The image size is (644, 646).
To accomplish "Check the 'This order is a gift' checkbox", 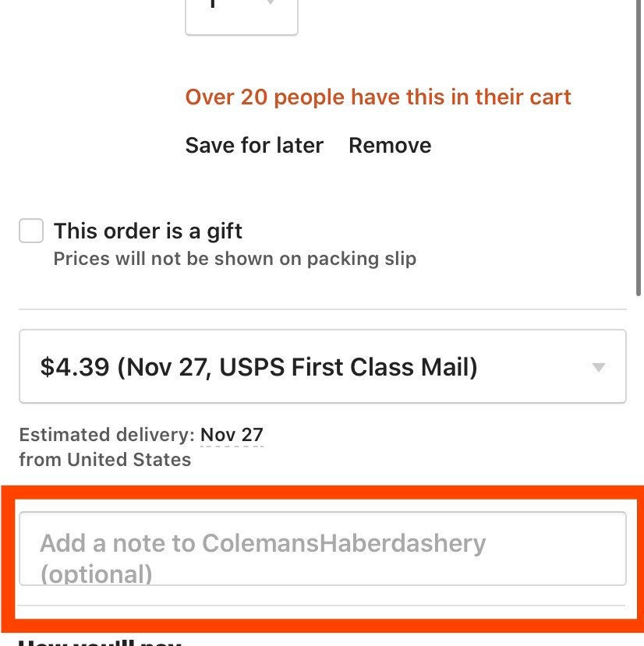I will point(31,231).
